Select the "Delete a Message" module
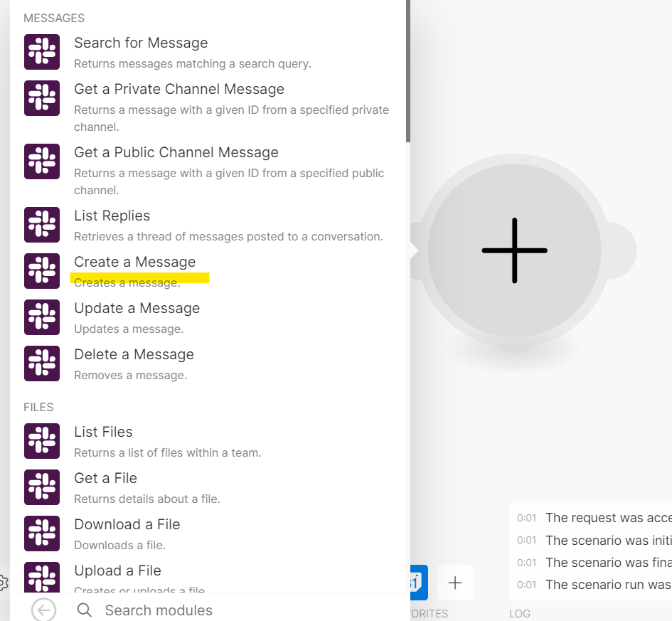672x621 pixels. tap(134, 354)
